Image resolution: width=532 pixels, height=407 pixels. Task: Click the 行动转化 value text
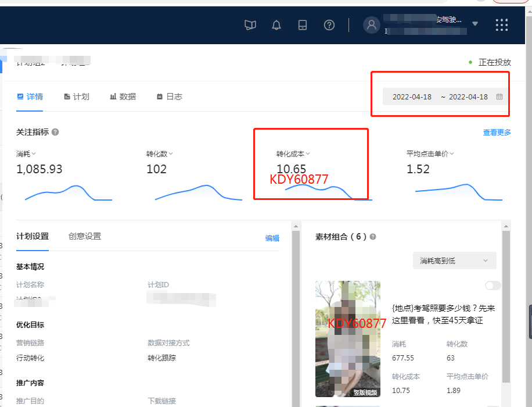click(x=30, y=358)
